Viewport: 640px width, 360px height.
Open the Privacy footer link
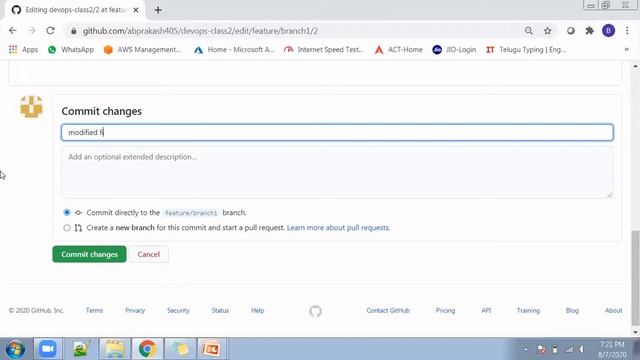(x=135, y=311)
